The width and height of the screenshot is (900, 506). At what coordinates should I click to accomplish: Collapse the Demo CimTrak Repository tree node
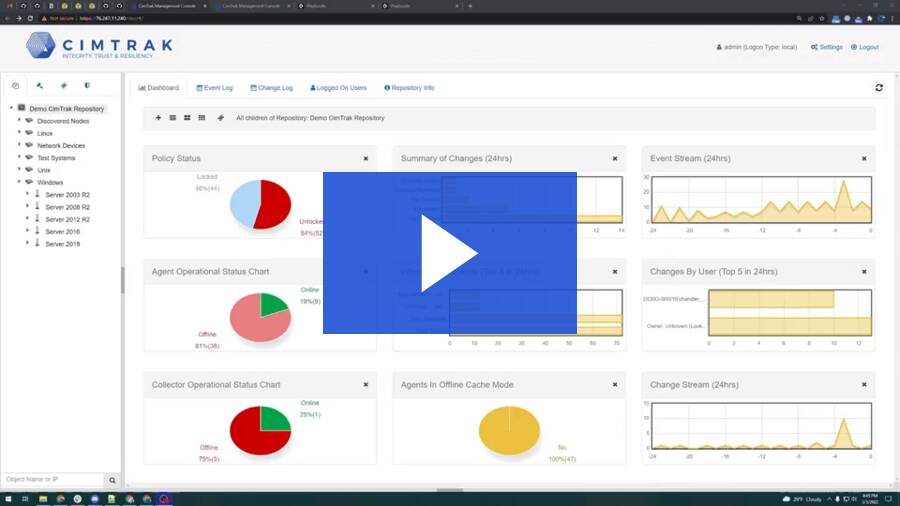pos(11,108)
